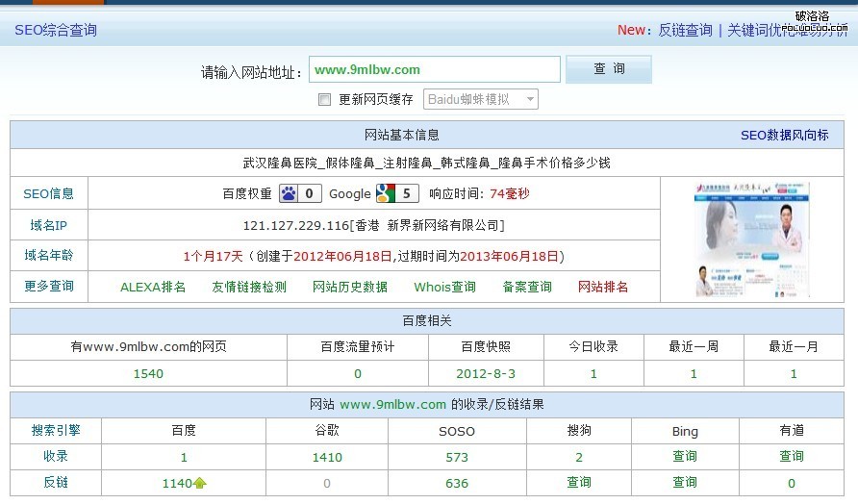Open the 关键词优化难易分析 link
The width and height of the screenshot is (858, 504).
[788, 30]
